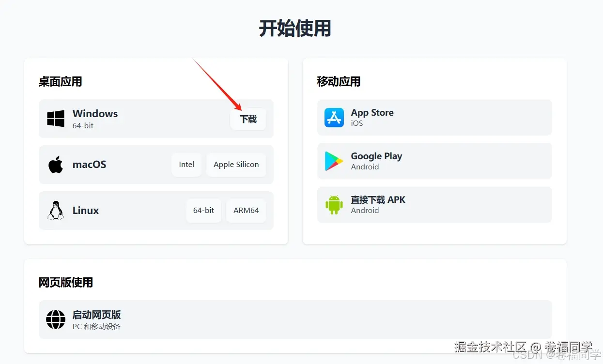Click the 开始使用 page title
The height and width of the screenshot is (364, 603).
(295, 29)
